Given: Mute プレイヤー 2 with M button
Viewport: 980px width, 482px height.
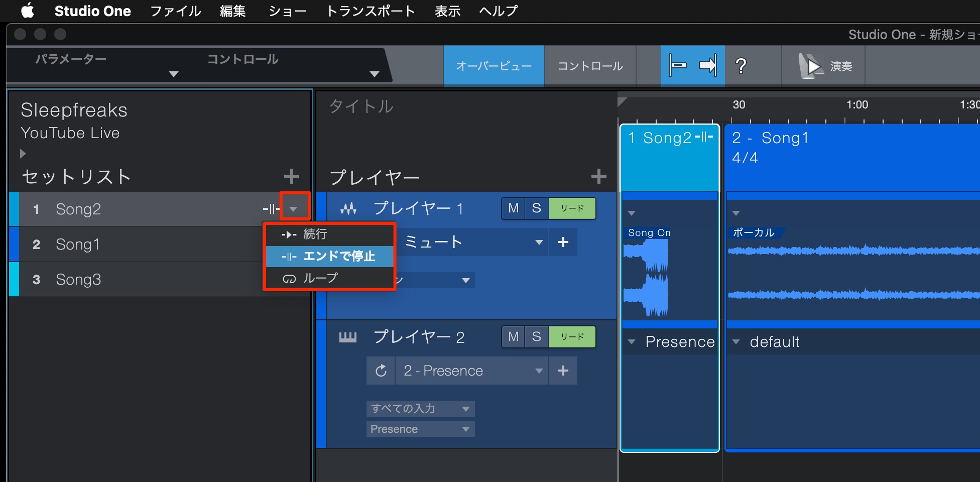Looking at the screenshot, I should 513,337.
